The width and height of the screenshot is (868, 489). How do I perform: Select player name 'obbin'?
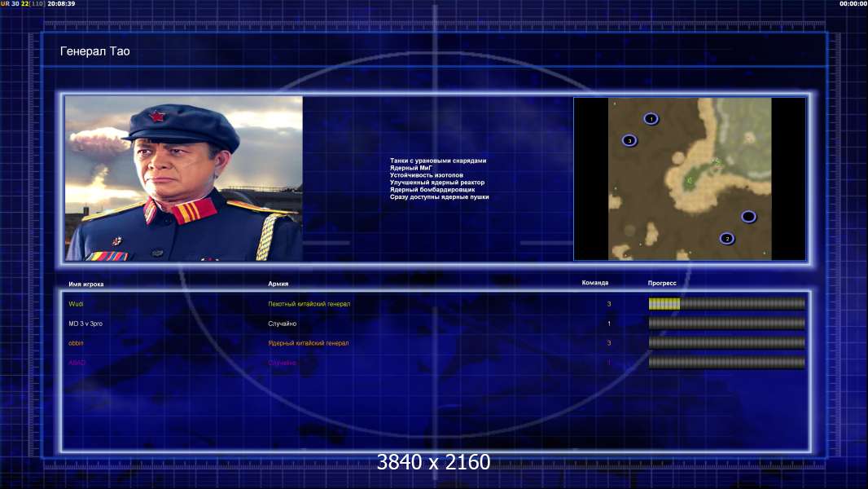coord(76,343)
